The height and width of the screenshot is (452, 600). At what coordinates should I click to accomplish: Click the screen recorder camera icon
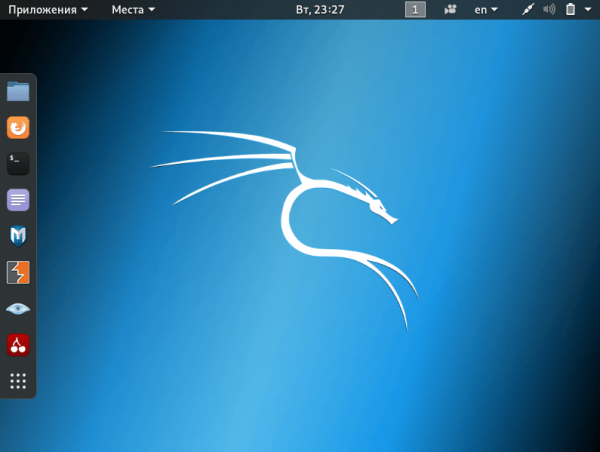tap(450, 10)
